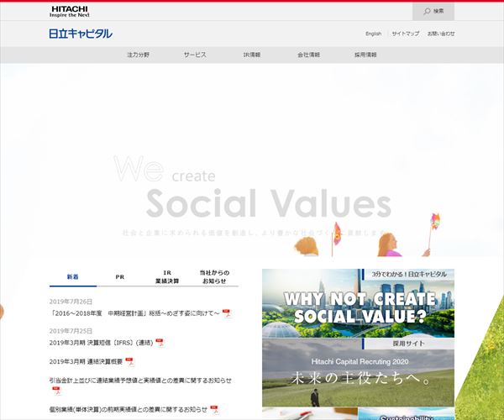Screen dimensions: 504x420
Task: Click the search magnifier icon
Action: (x=427, y=11)
